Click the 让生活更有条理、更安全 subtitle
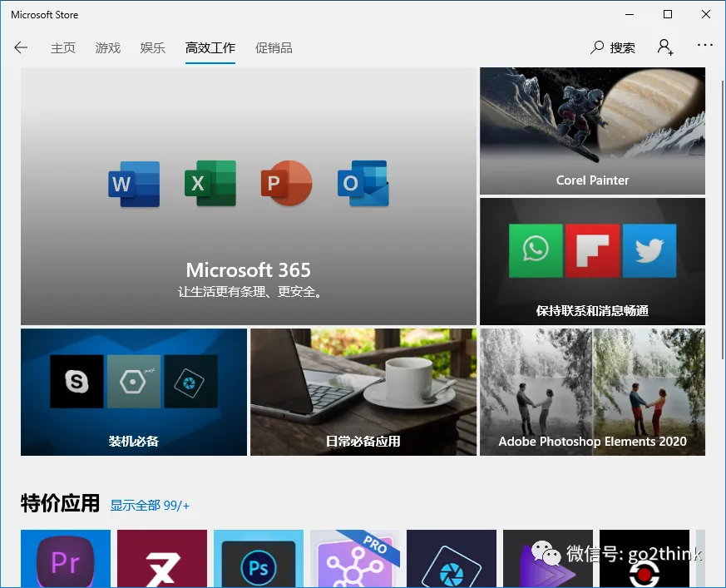This screenshot has width=726, height=588. coord(250,292)
